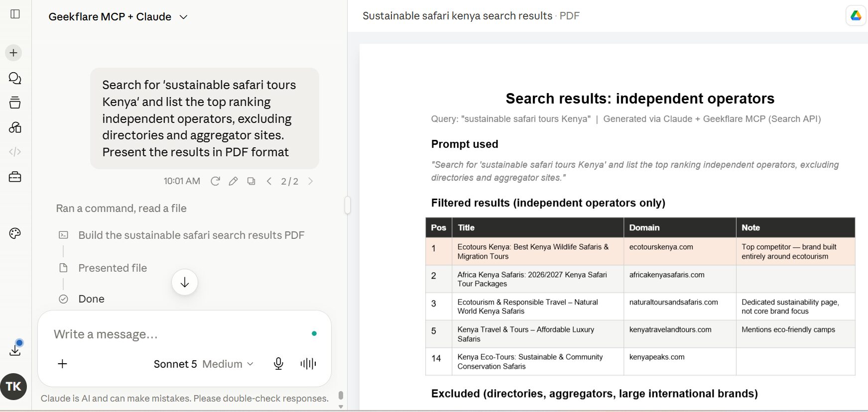Open the TK user avatar menu
This screenshot has height=412, width=868.
click(13, 387)
